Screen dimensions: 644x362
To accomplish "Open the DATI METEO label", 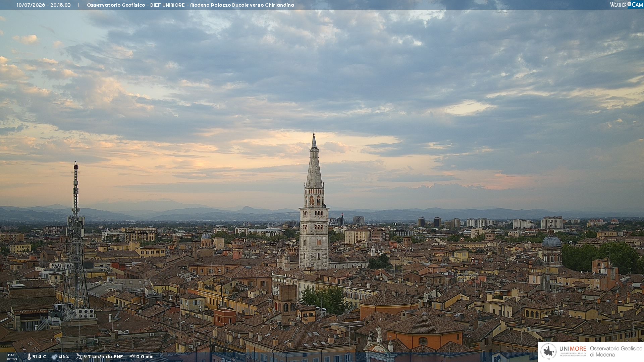I will (x=12, y=357).
